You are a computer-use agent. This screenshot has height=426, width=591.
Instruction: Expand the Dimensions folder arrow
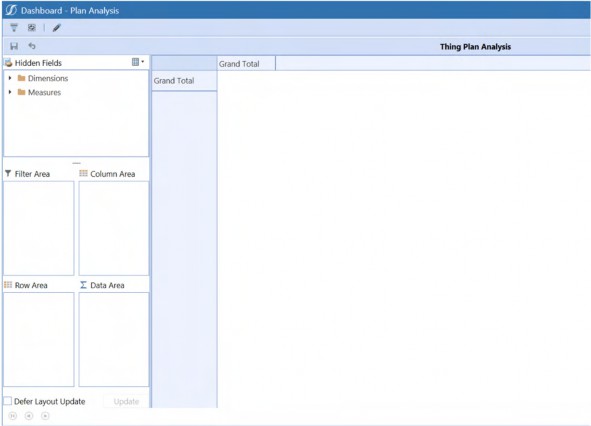tap(10, 78)
